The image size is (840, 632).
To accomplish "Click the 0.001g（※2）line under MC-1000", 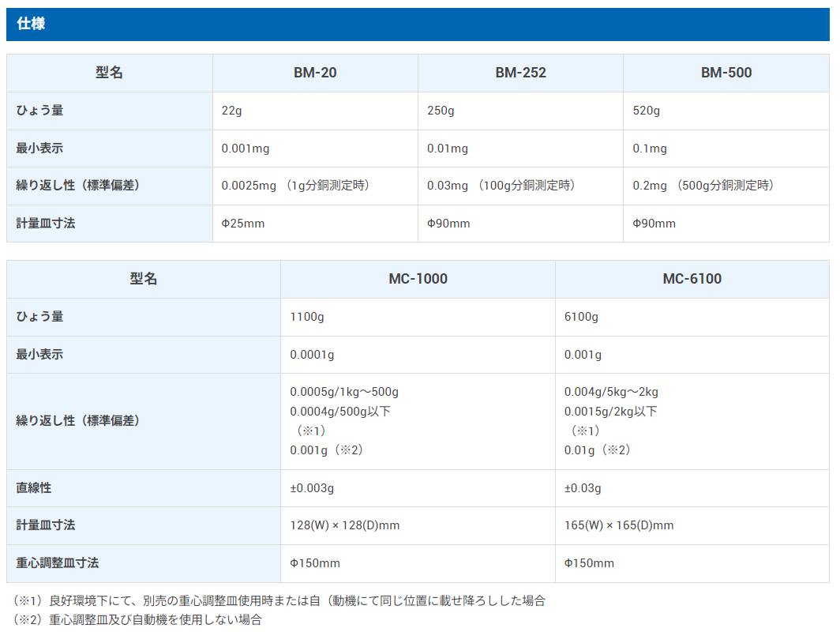I will 329,450.
